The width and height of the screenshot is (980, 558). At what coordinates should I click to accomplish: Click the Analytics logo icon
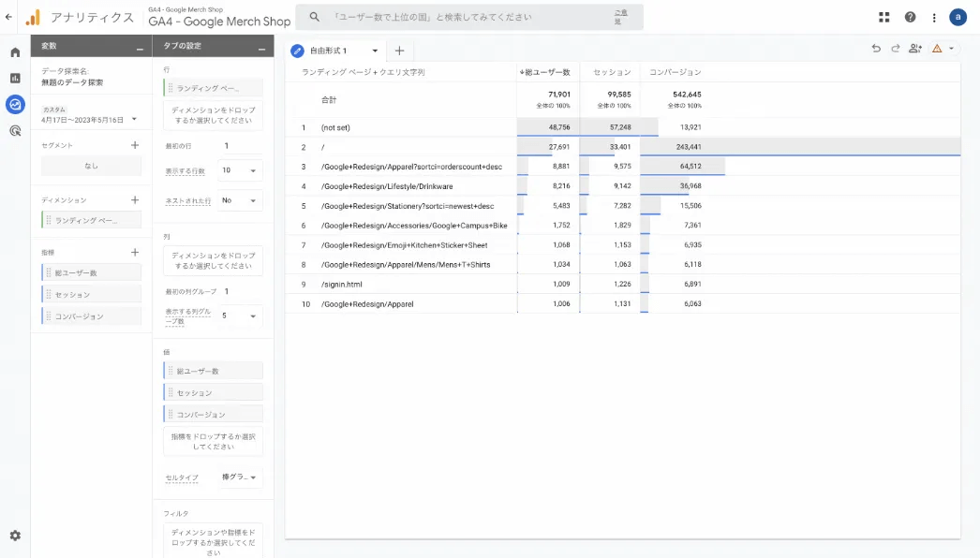click(33, 18)
